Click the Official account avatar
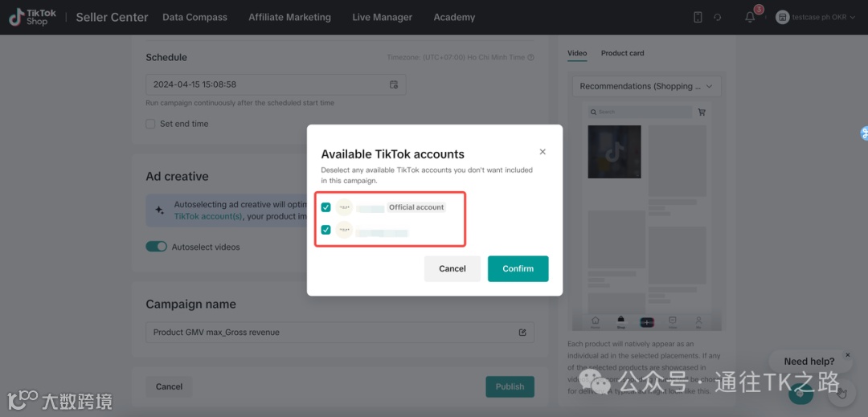Image resolution: width=868 pixels, height=417 pixels. [344, 207]
